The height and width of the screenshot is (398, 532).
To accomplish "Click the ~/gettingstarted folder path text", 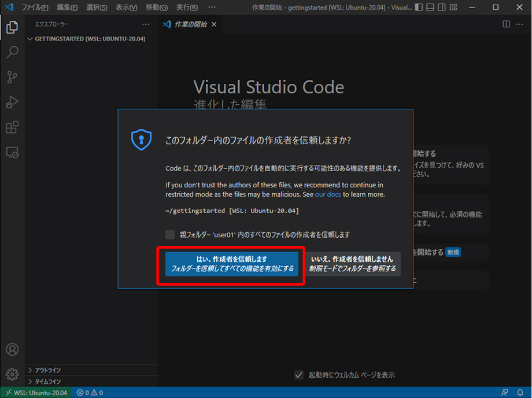I will (x=232, y=211).
